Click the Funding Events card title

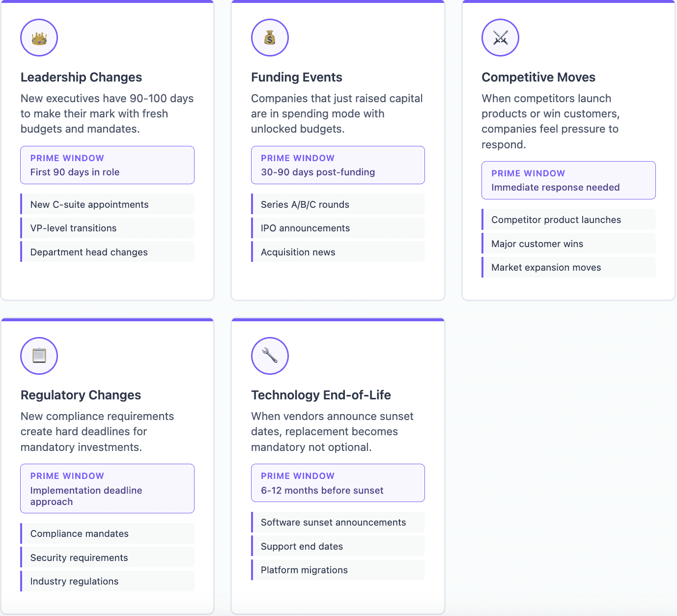(296, 77)
